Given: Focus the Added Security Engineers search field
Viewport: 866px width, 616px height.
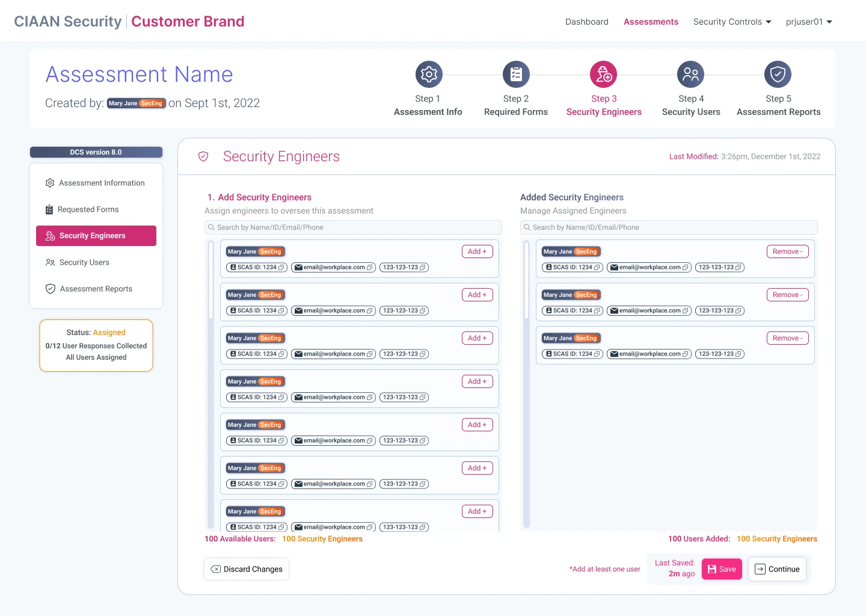Looking at the screenshot, I should click(669, 227).
